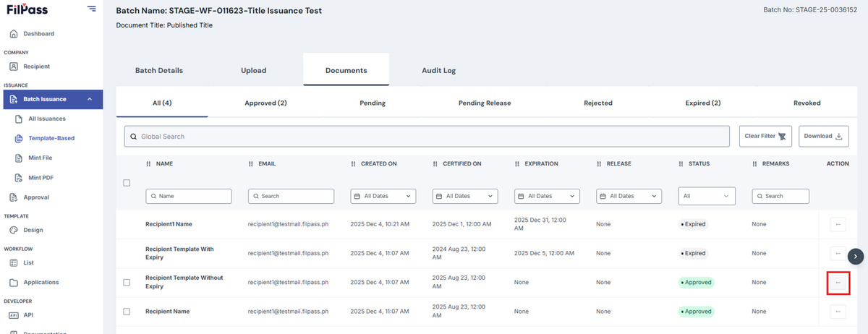Screen dimensions: 868x334
Task: Click the Email column drag handle
Action: (x=251, y=164)
